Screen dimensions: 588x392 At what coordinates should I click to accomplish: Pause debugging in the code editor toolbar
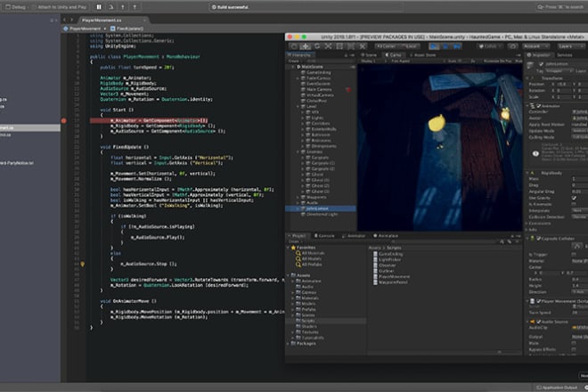click(x=99, y=7)
